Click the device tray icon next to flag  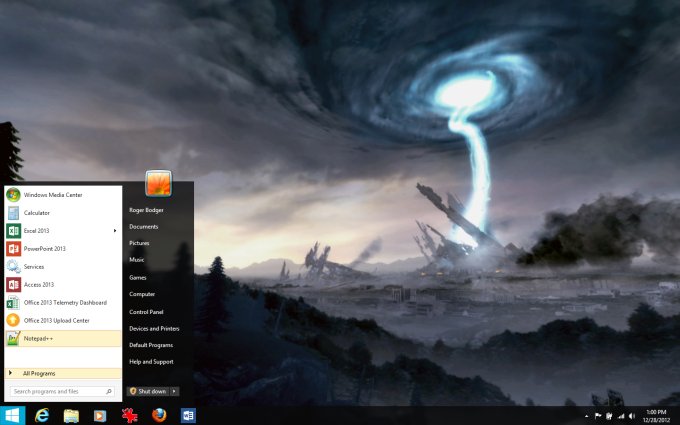pyautogui.click(x=609, y=416)
